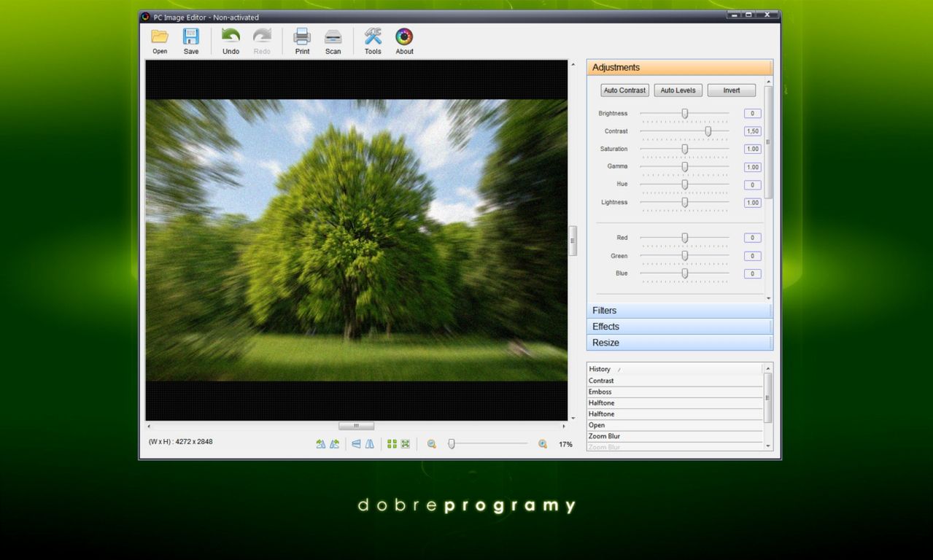Apply Auto Contrast
The image size is (933, 560).
(624, 90)
